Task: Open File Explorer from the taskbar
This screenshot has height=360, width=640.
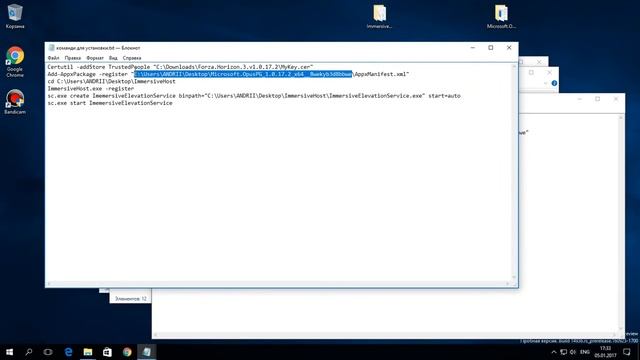Action: (x=88, y=352)
